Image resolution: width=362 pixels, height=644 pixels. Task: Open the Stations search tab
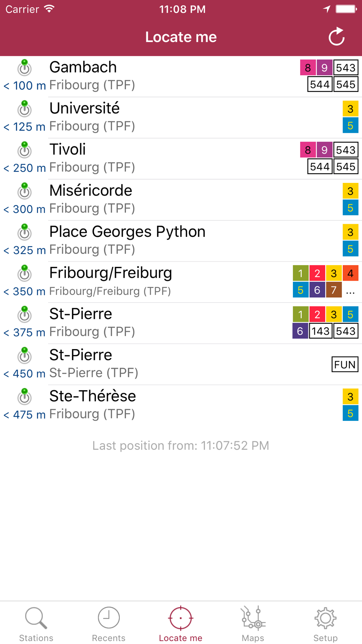(x=36, y=624)
